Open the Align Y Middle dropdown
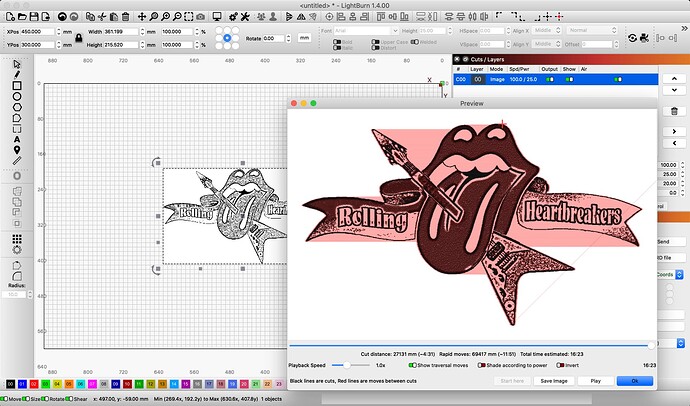690x406 pixels. 547,44
